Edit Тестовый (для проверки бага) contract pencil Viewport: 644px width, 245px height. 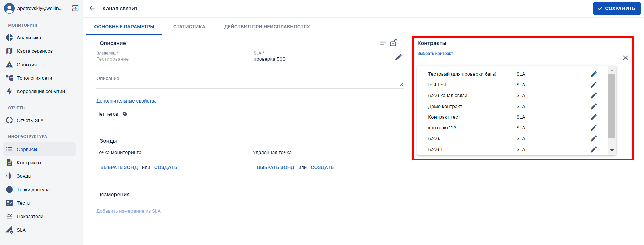tap(594, 74)
